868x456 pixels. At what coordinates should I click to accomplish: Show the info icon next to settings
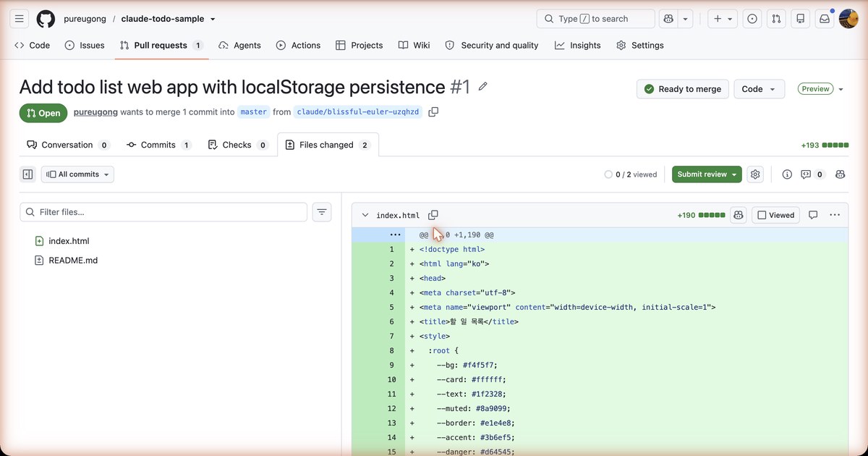[x=787, y=174]
